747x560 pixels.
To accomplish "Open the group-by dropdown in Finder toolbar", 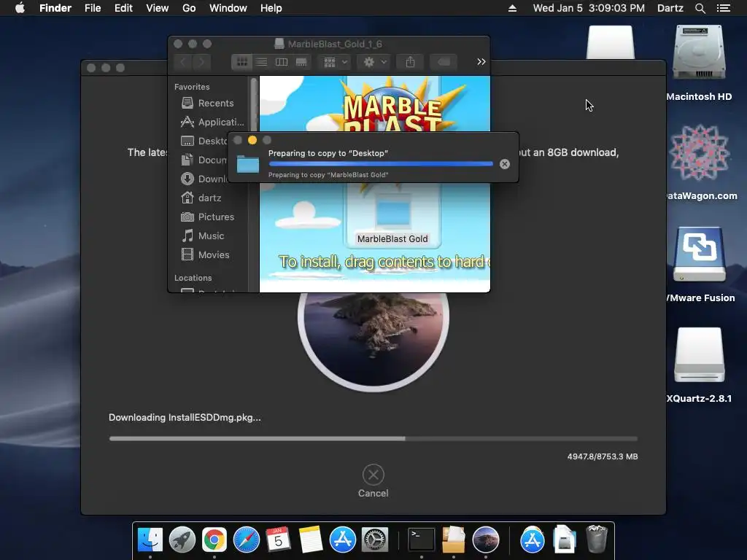I will coord(336,62).
